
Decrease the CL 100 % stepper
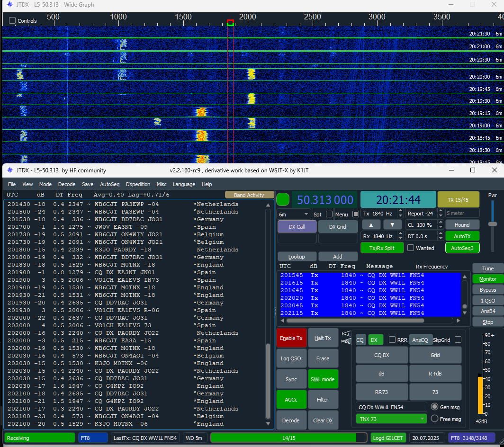(x=441, y=227)
